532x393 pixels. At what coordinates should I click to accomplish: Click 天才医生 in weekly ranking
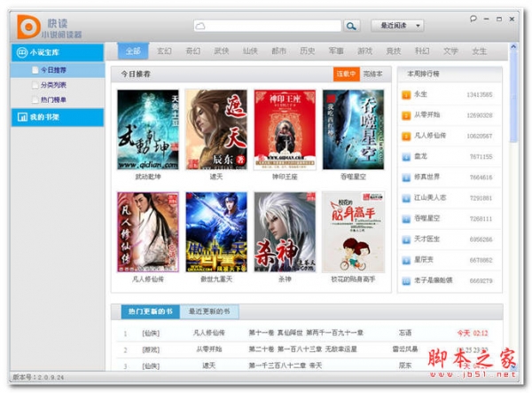pyautogui.click(x=426, y=240)
